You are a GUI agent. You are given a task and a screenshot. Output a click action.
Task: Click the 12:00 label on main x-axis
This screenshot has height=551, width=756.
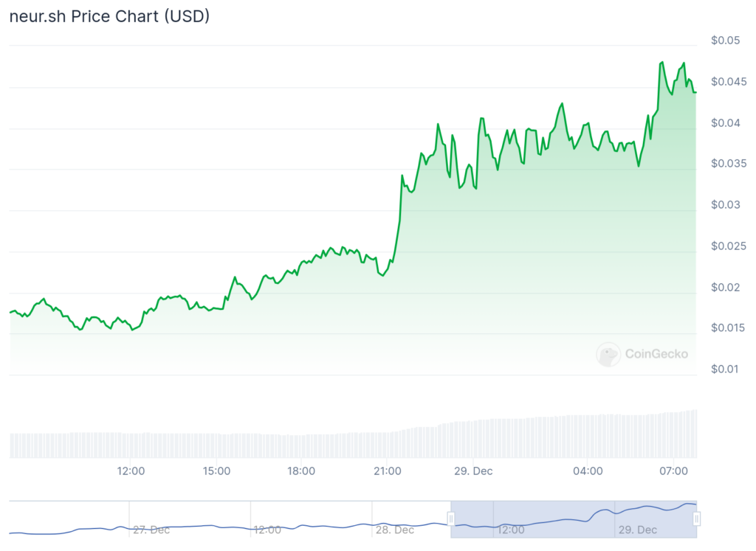pyautogui.click(x=131, y=471)
